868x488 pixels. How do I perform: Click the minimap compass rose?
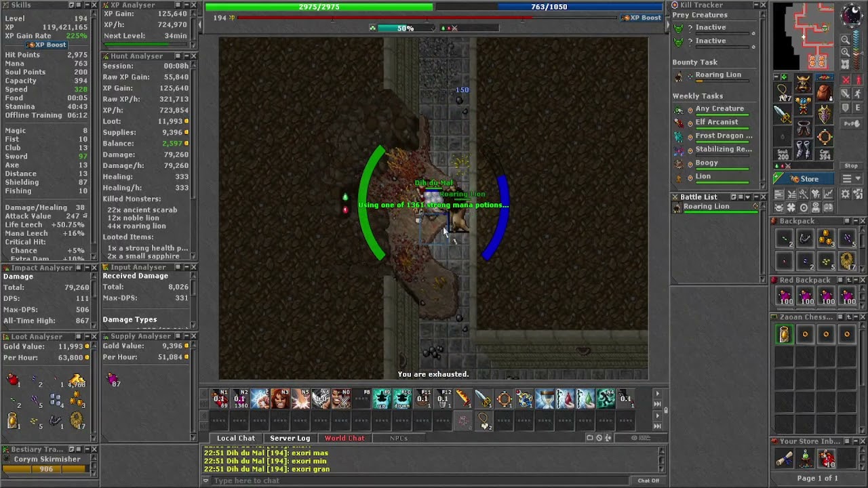click(x=852, y=14)
